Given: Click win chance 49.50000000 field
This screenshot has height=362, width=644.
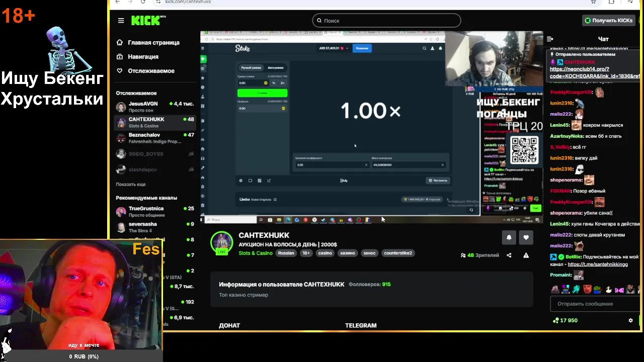Looking at the screenshot, I should coord(408,165).
